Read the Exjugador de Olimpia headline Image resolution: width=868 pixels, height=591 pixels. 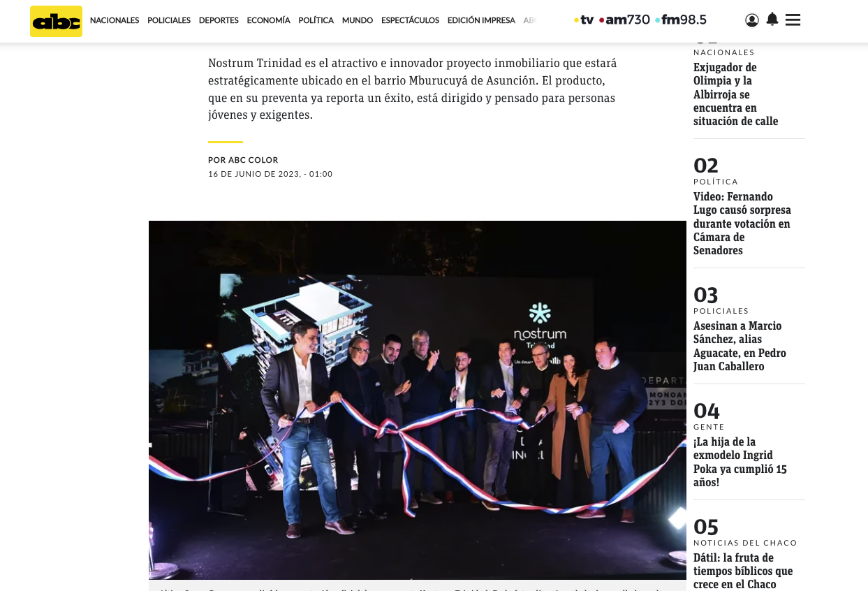[x=735, y=94]
